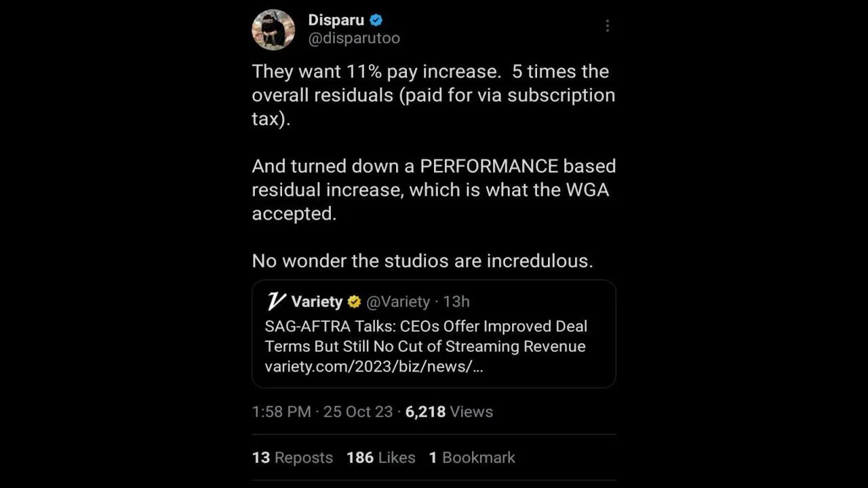868x488 pixels.
Task: Visit the @disparutoo handle
Action: click(354, 39)
